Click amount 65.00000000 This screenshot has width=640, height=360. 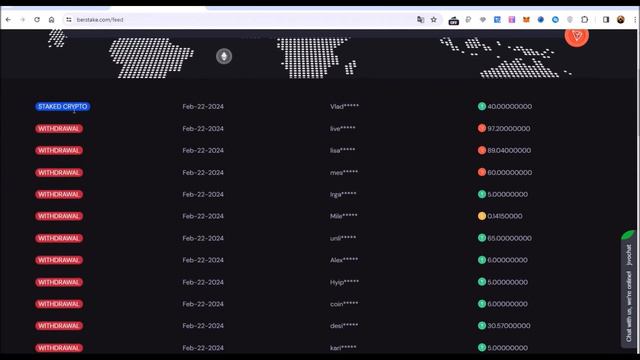pos(509,238)
